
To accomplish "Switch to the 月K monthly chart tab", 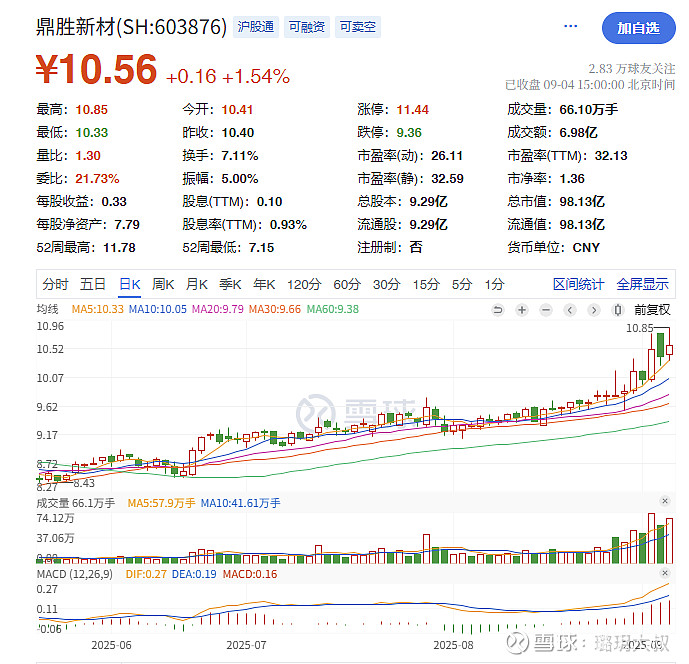I will [196, 284].
